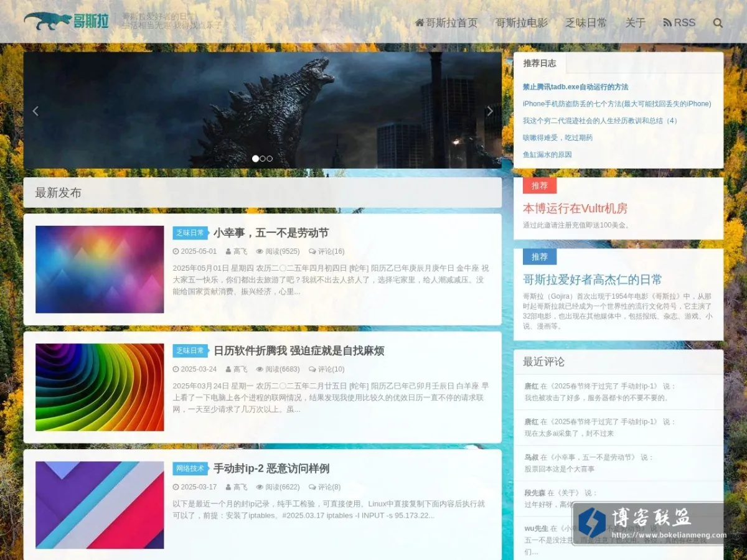Switch to 推荐日志 tab

[x=540, y=63]
